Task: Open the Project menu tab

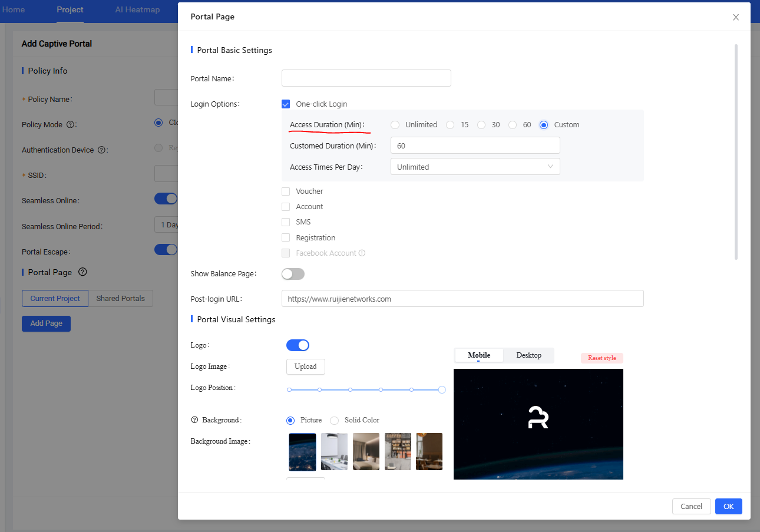Action: point(70,10)
